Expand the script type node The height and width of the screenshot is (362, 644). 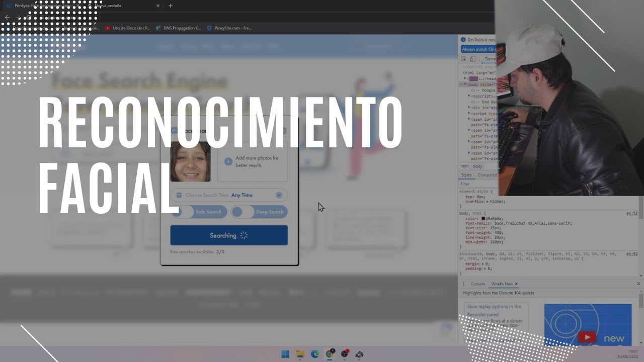(469, 113)
